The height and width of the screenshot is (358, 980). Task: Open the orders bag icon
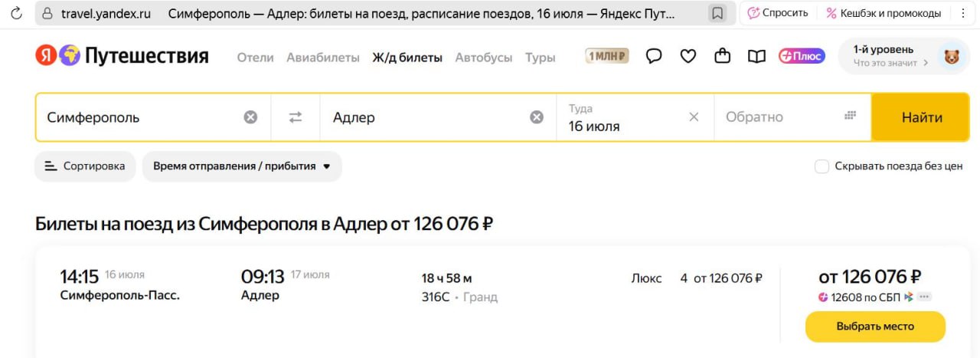click(x=722, y=56)
